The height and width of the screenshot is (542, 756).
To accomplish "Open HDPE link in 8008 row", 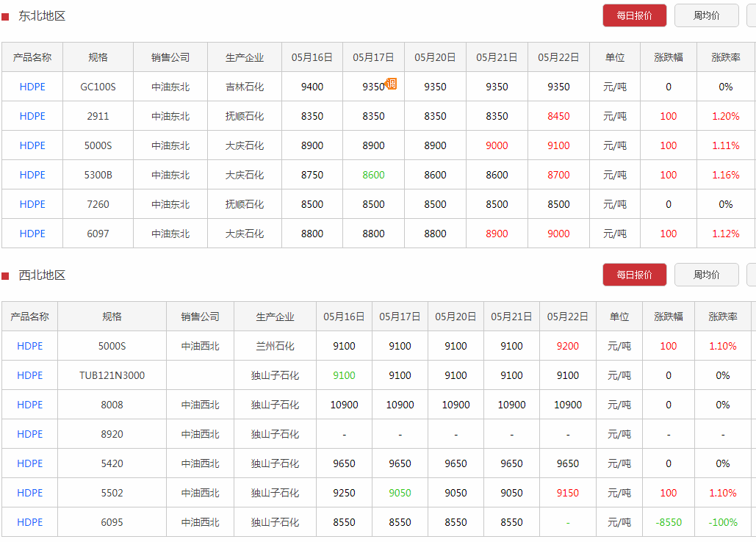I will pyautogui.click(x=30, y=405).
